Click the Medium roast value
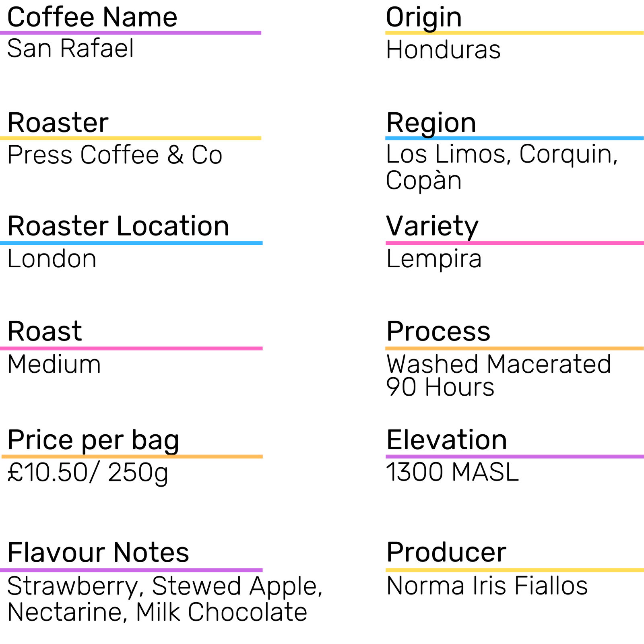The width and height of the screenshot is (644, 644). pos(54,364)
